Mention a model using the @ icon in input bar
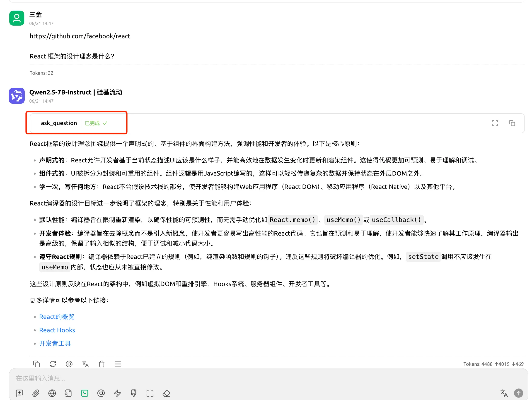Screen dimensions: 532x400 pos(101,393)
